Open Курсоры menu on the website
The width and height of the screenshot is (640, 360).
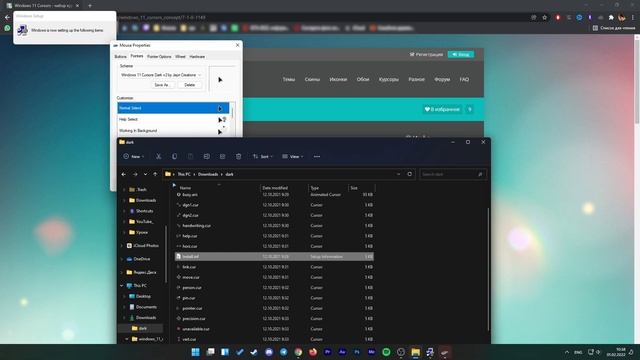[x=389, y=79]
